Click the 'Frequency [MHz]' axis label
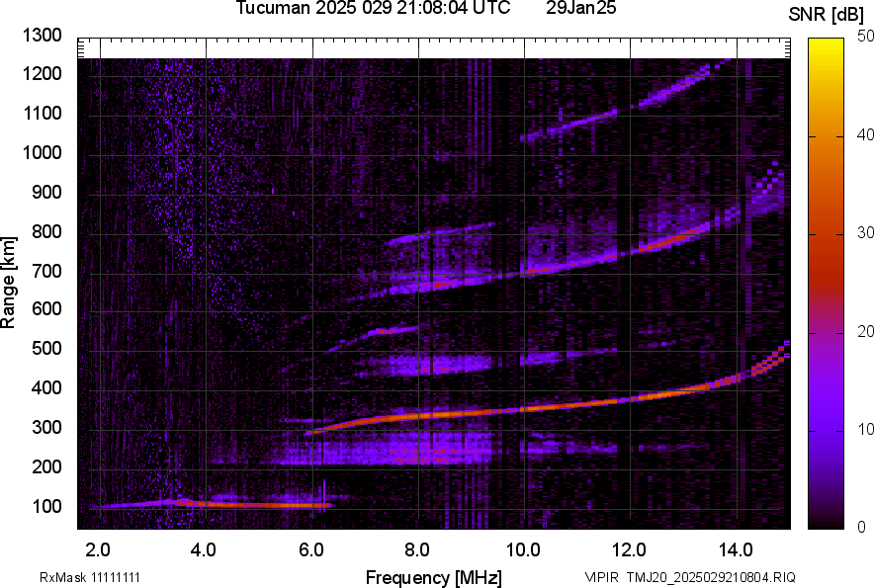 coord(434,577)
